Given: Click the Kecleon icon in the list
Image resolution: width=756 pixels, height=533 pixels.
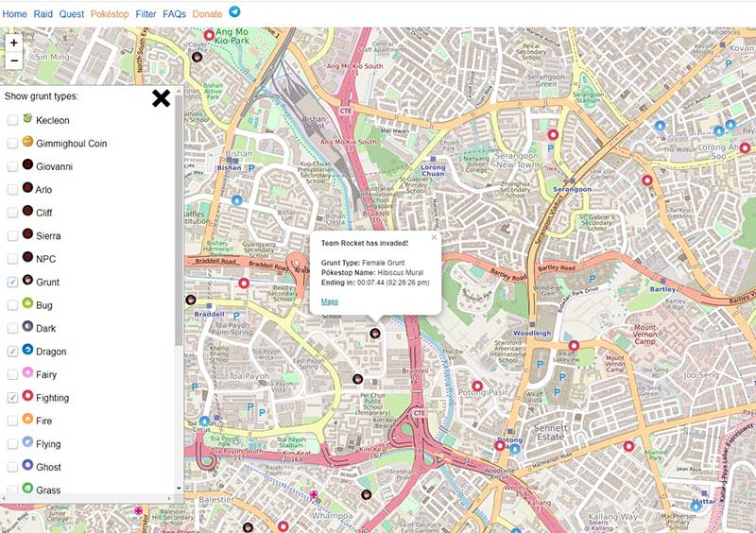Looking at the screenshot, I should click(27, 118).
